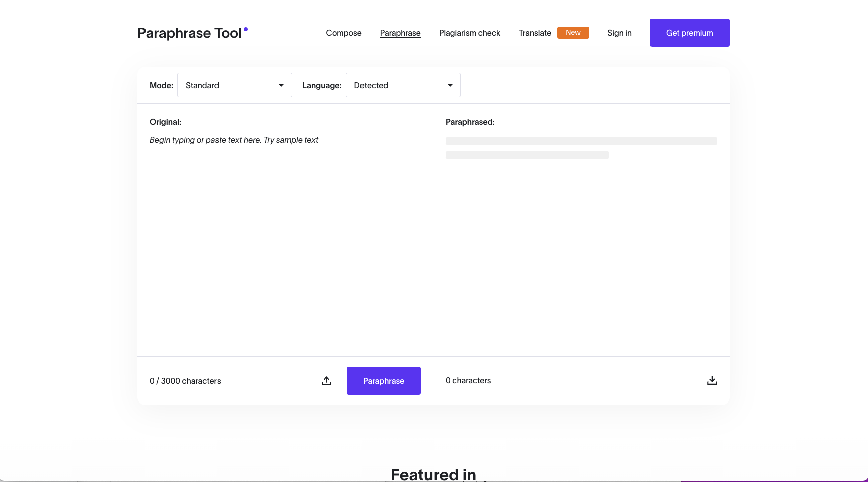Open the Compose menu item
This screenshot has height=482, width=868.
click(344, 33)
